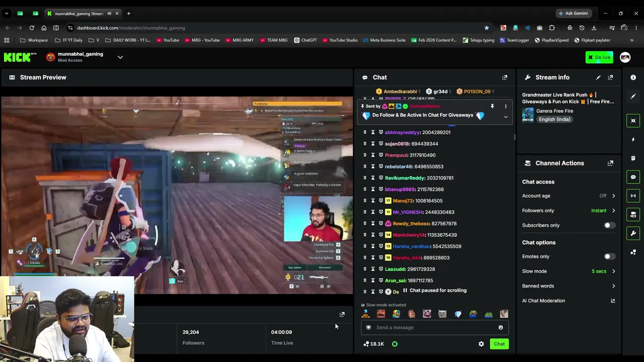Screen dimensions: 644x362
Task: Open AI Chat Moderation link
Action: pos(569,301)
